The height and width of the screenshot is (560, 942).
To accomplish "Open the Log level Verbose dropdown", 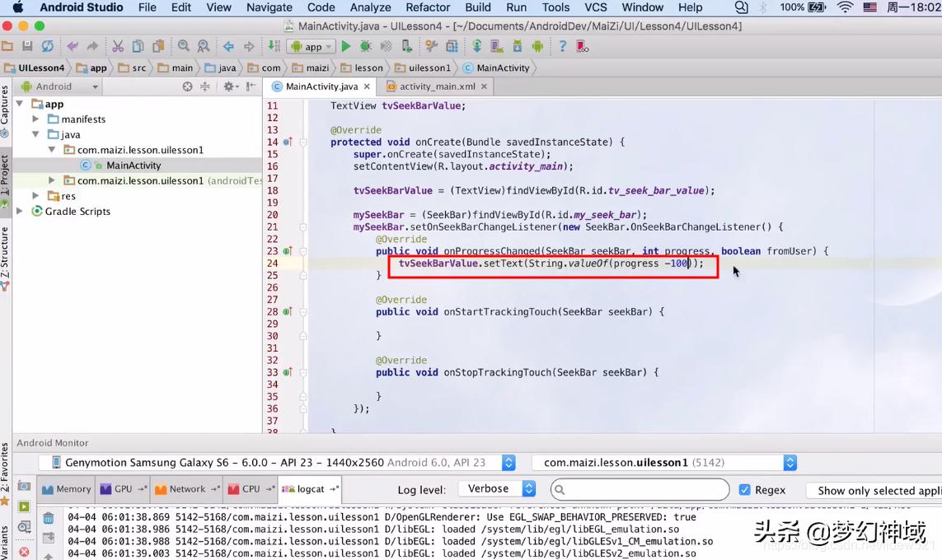I will point(497,489).
